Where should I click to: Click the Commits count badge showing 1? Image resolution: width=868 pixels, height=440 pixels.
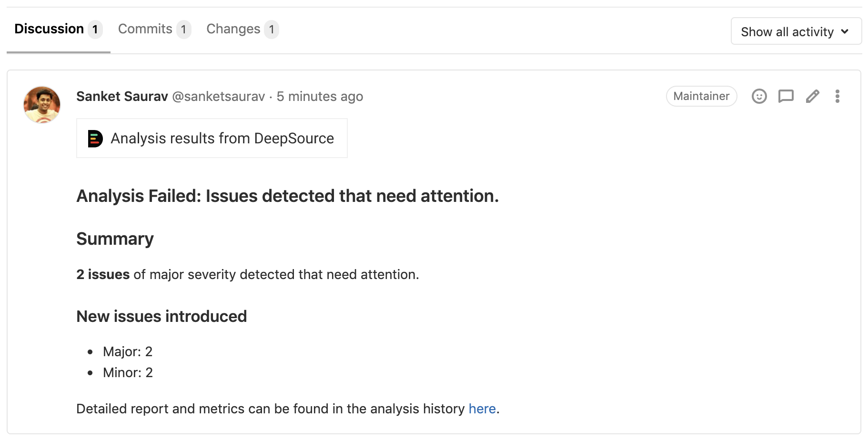click(184, 29)
